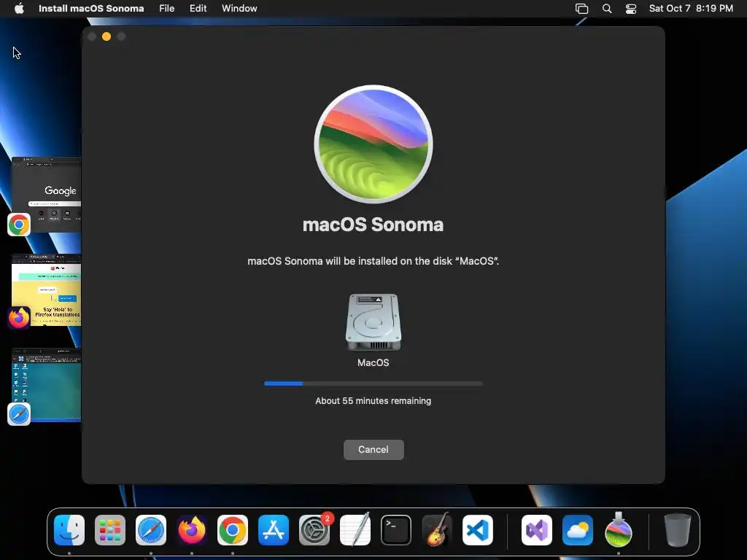Open Spotlight search in menu bar
Viewport: 747px width, 560px height.
coord(607,9)
